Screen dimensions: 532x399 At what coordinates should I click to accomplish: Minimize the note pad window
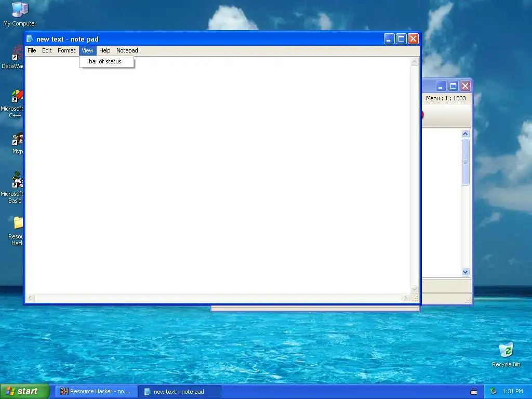[389, 39]
